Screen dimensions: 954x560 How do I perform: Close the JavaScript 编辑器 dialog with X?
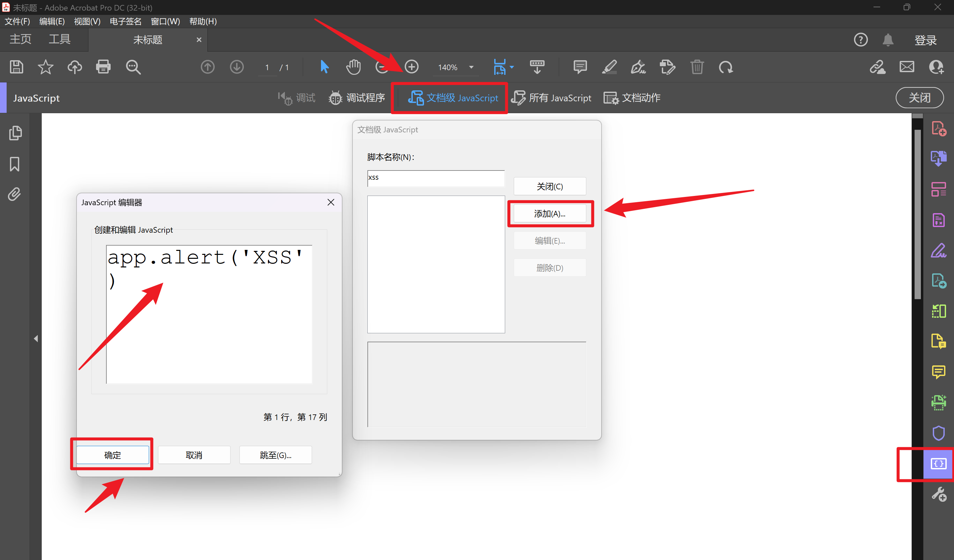click(x=331, y=203)
